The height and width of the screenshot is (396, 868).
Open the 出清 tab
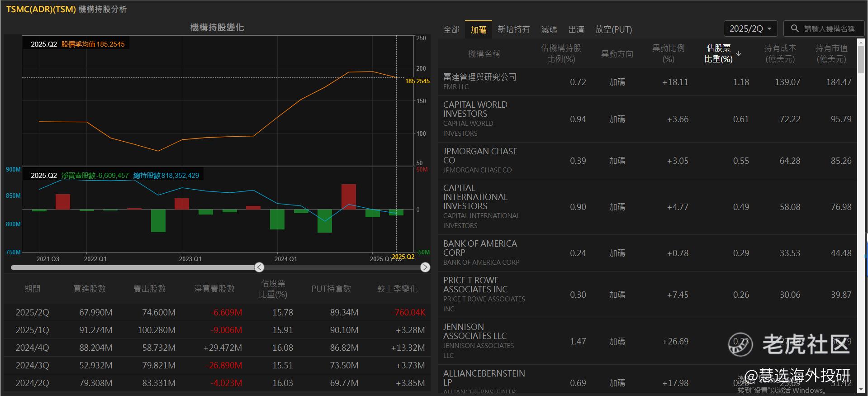click(576, 29)
